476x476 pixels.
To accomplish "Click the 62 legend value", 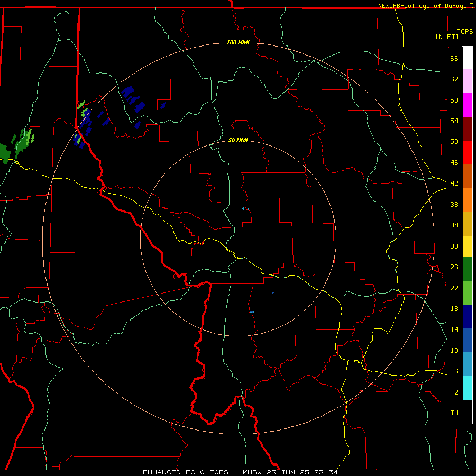I will (454, 79).
